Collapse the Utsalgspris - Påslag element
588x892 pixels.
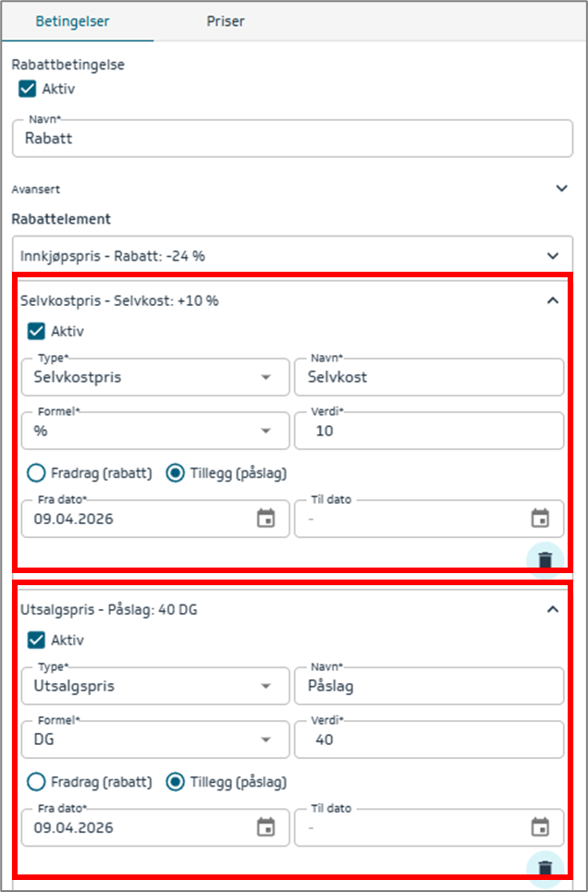tap(553, 609)
